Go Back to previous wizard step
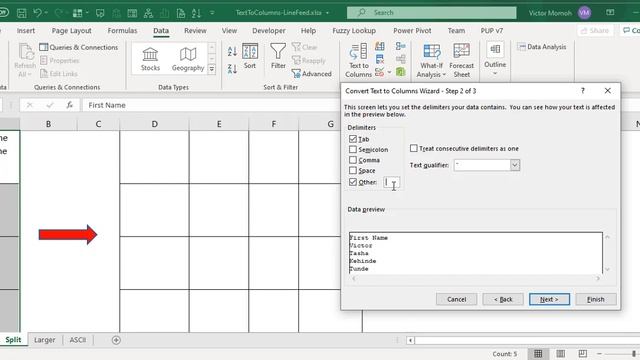 click(503, 299)
